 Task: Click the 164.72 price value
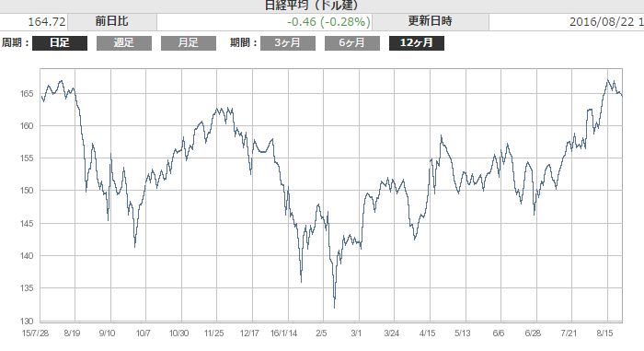click(47, 22)
